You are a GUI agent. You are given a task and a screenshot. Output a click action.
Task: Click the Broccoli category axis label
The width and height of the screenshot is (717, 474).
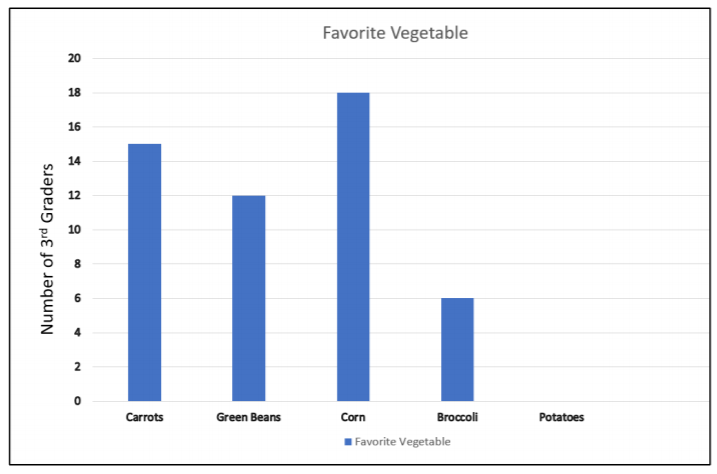click(x=458, y=418)
